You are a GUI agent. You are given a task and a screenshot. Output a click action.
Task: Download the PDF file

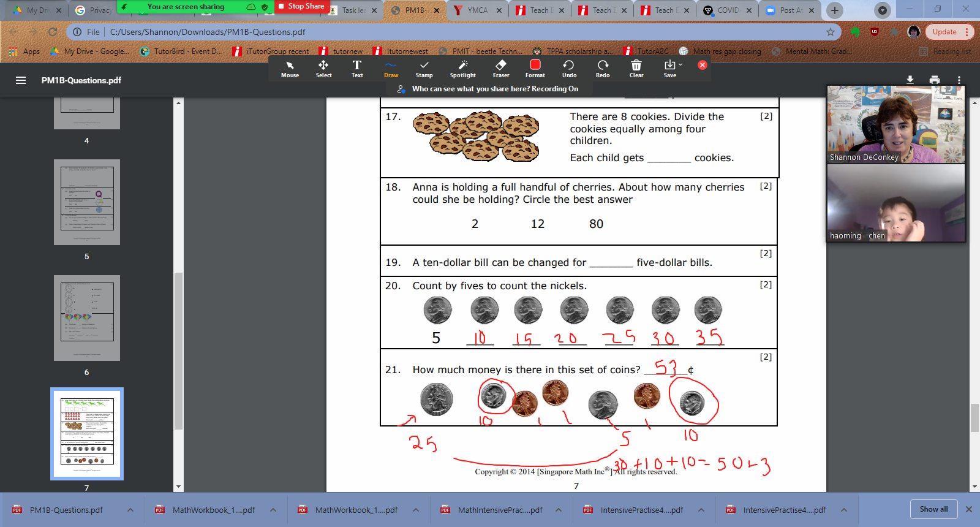pyautogui.click(x=910, y=80)
